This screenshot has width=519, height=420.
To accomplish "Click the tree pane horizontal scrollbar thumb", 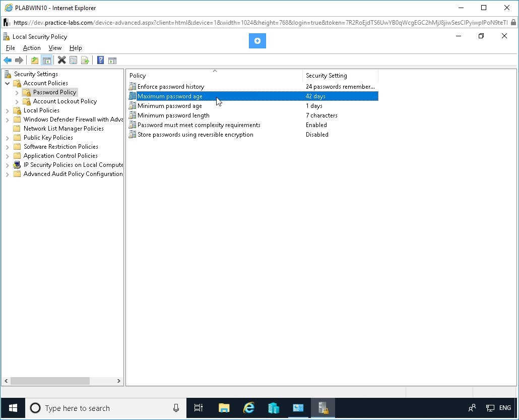I will coord(50,381).
